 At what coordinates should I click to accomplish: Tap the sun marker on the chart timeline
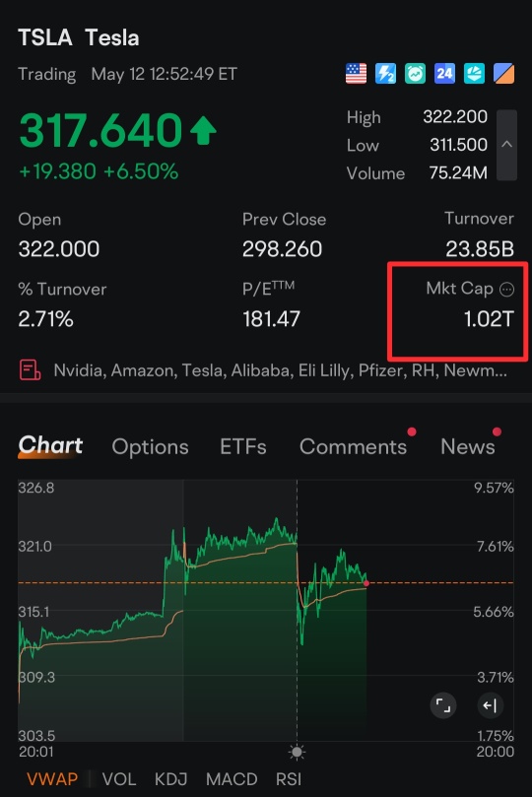point(297,752)
